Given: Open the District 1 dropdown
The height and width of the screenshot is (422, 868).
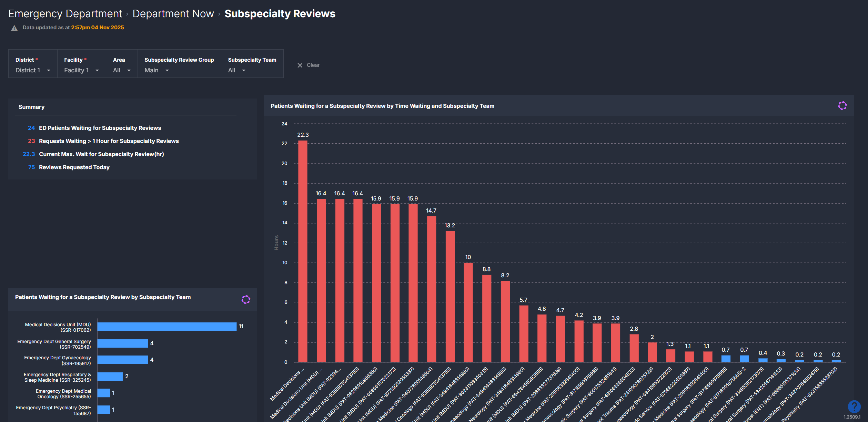Looking at the screenshot, I should click(x=33, y=70).
